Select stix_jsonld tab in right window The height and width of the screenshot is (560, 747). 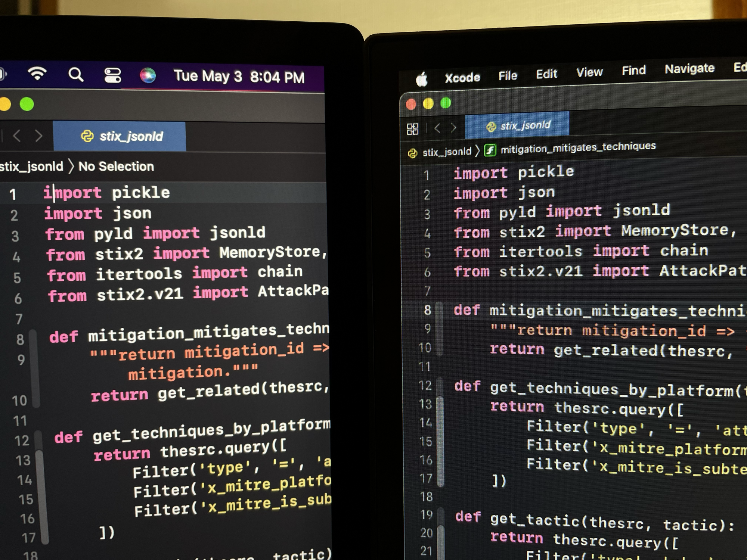click(518, 126)
